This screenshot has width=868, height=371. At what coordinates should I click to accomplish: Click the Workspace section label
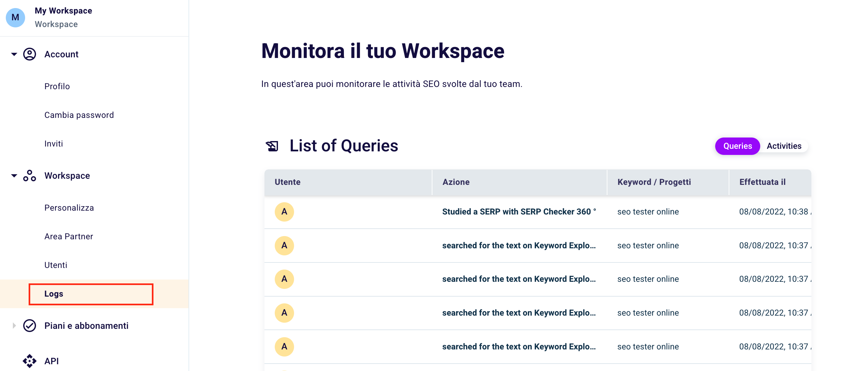pyautogui.click(x=67, y=176)
